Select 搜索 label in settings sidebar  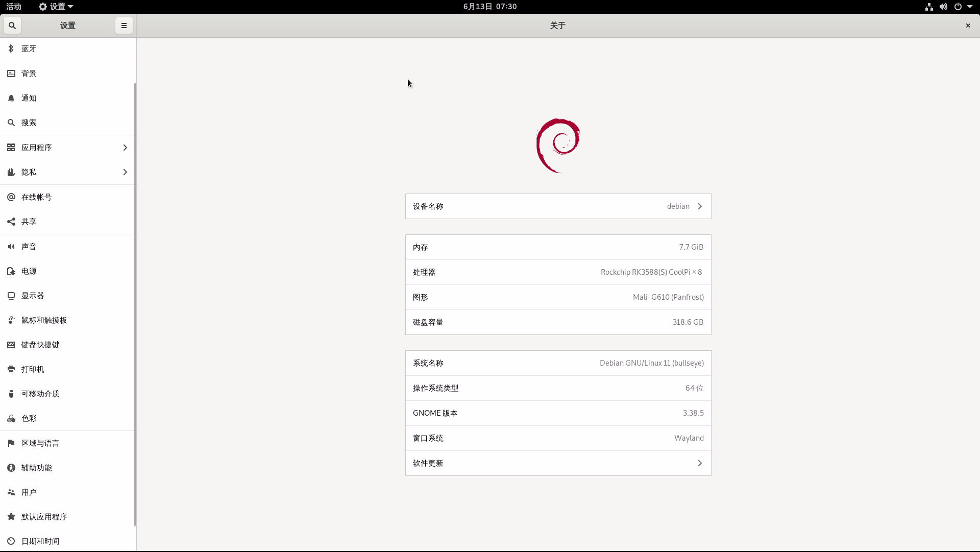(x=29, y=123)
